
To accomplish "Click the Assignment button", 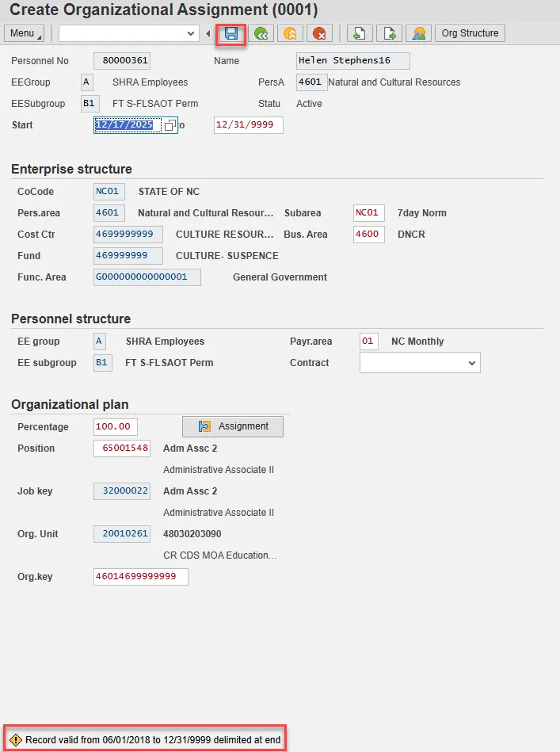I will (x=233, y=426).
